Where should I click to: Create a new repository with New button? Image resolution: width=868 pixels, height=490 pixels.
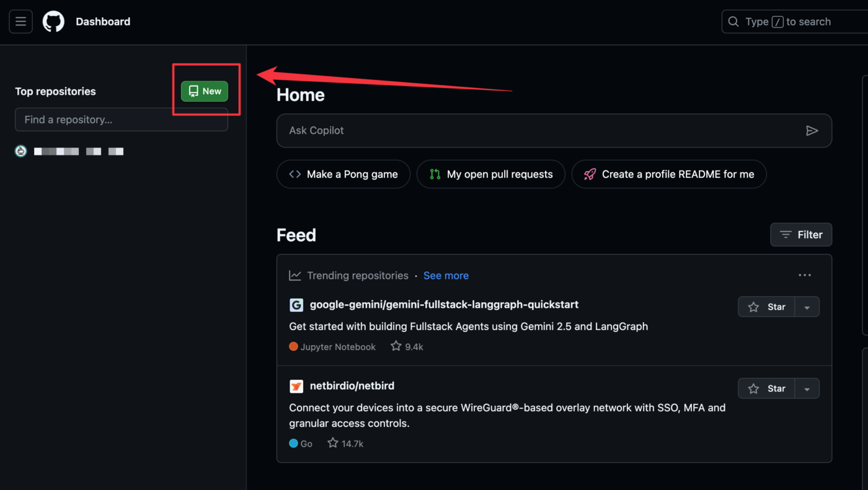tap(205, 91)
